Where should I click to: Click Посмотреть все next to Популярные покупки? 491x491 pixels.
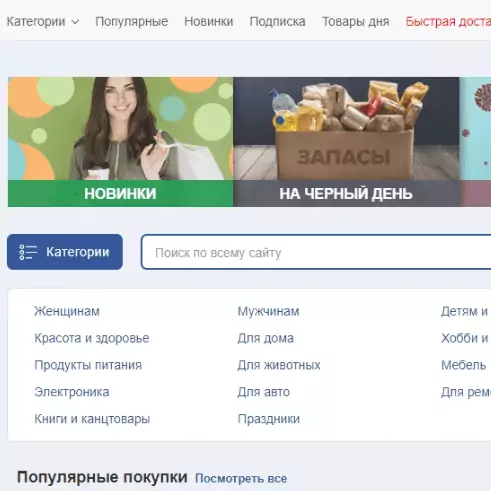tap(241, 479)
